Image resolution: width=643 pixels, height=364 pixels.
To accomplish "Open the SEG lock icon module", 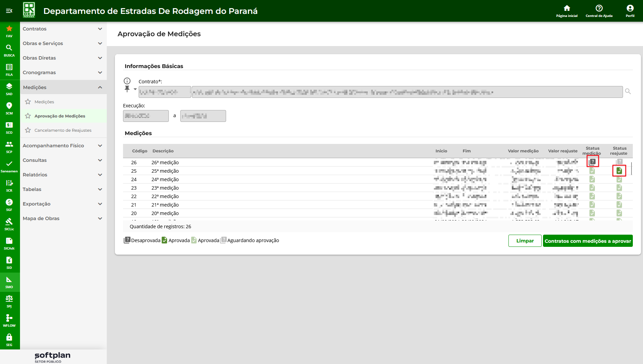I will tap(9, 338).
